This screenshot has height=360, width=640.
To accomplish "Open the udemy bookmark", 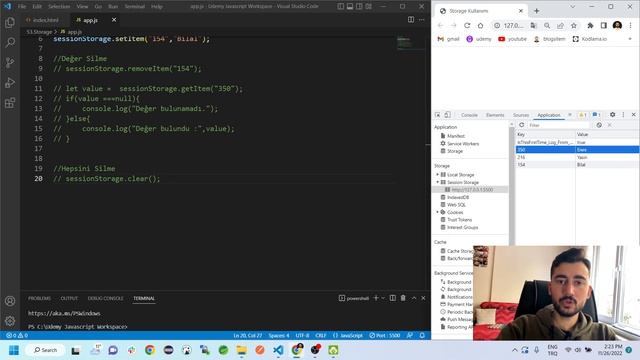I will (x=479, y=39).
